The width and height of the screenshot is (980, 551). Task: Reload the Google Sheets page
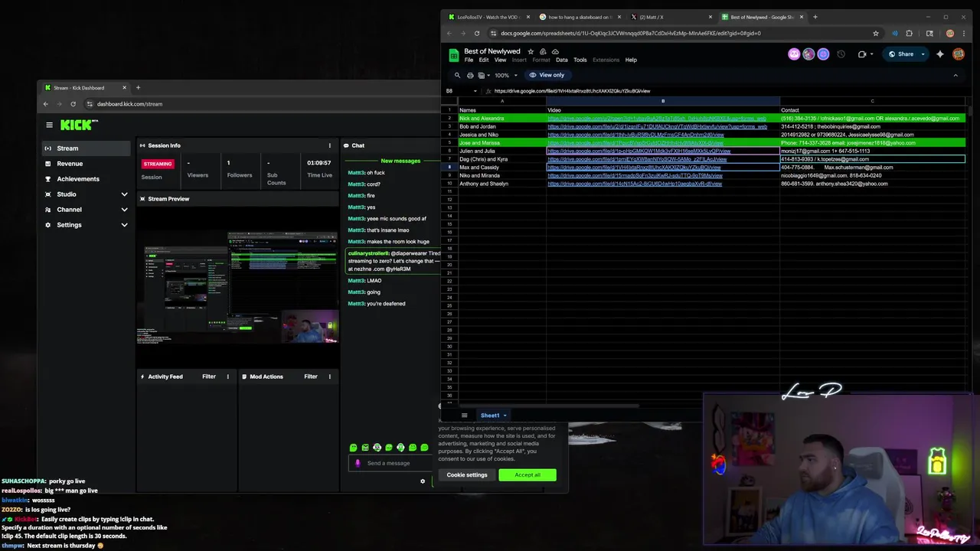point(477,34)
